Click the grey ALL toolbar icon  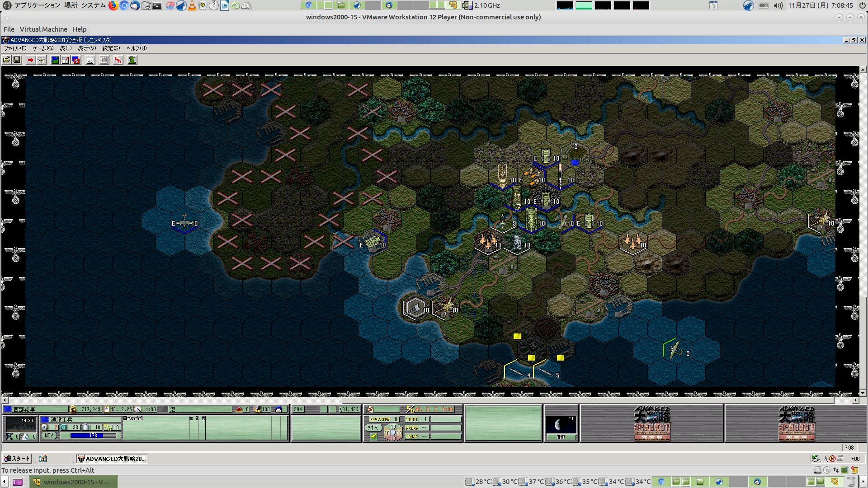coord(104,60)
